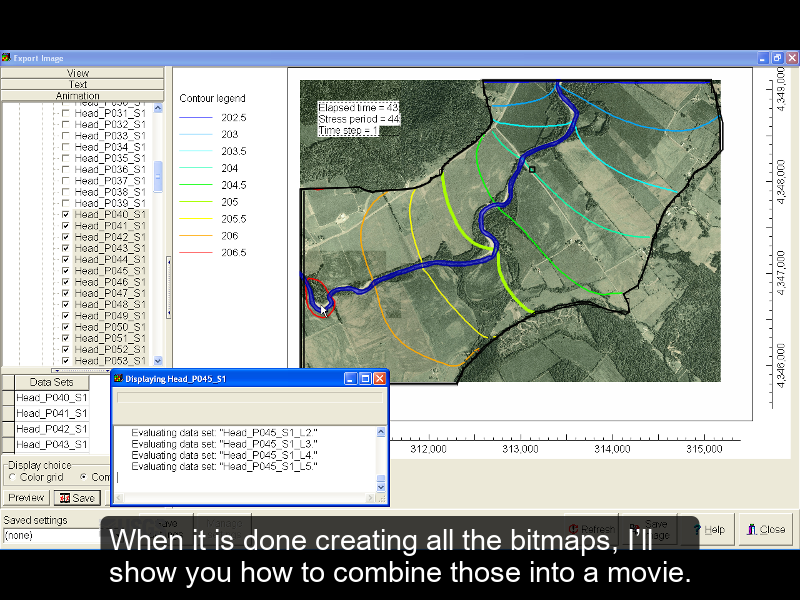Click the Refresh icon button
The height and width of the screenshot is (600, 800).
pos(573,529)
